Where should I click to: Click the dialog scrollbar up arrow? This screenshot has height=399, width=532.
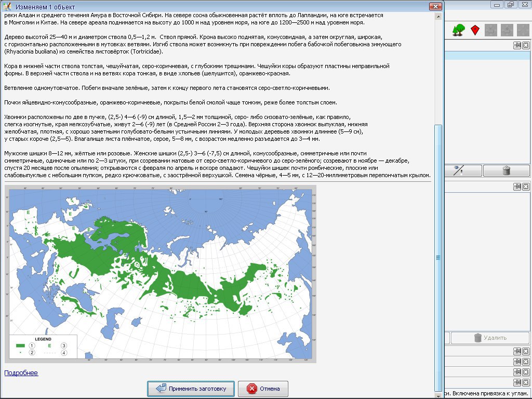(x=438, y=16)
